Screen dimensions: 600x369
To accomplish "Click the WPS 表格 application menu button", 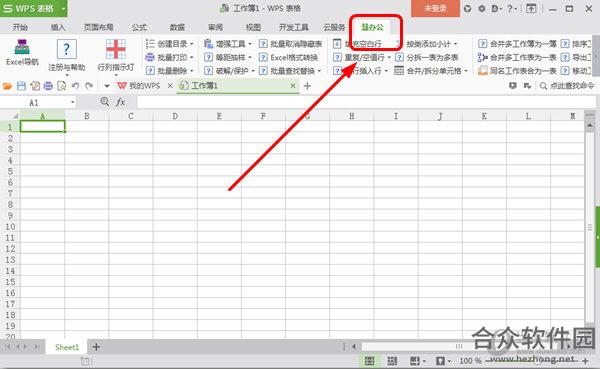I will (34, 8).
